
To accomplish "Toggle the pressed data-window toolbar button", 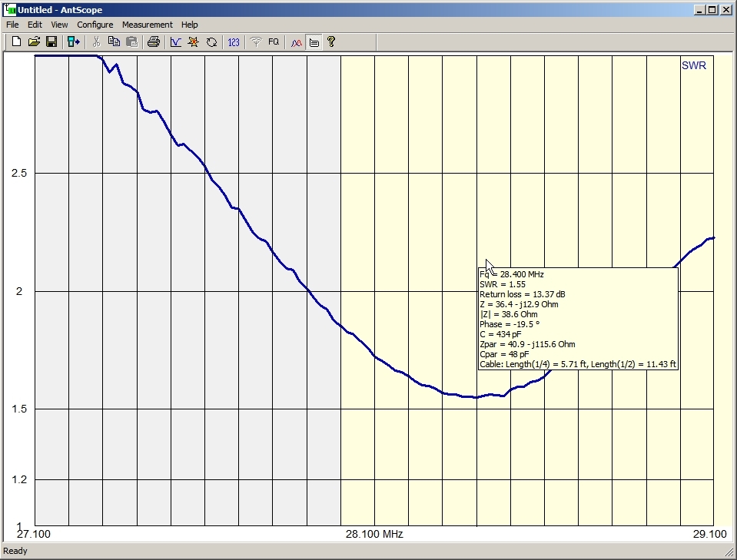I will (314, 41).
